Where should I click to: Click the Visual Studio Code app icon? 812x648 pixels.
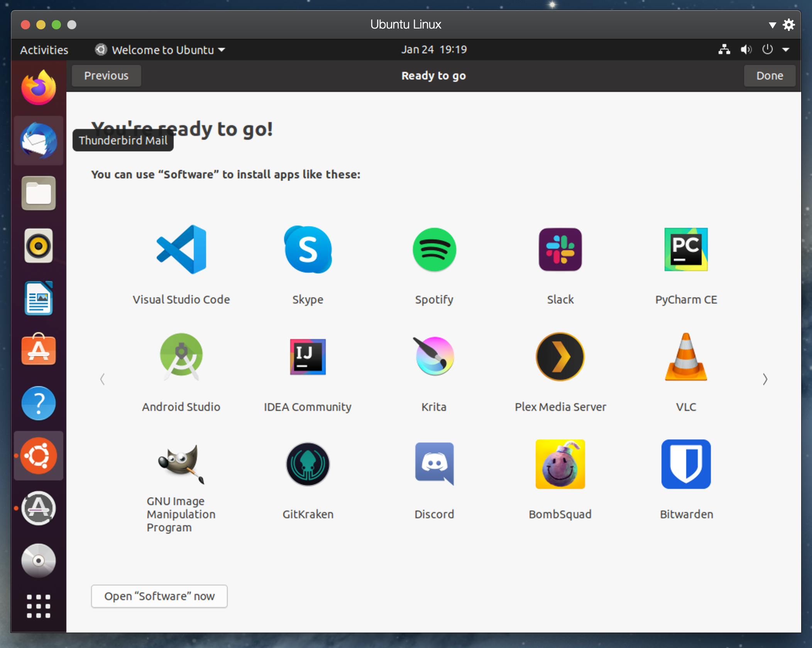click(x=181, y=250)
